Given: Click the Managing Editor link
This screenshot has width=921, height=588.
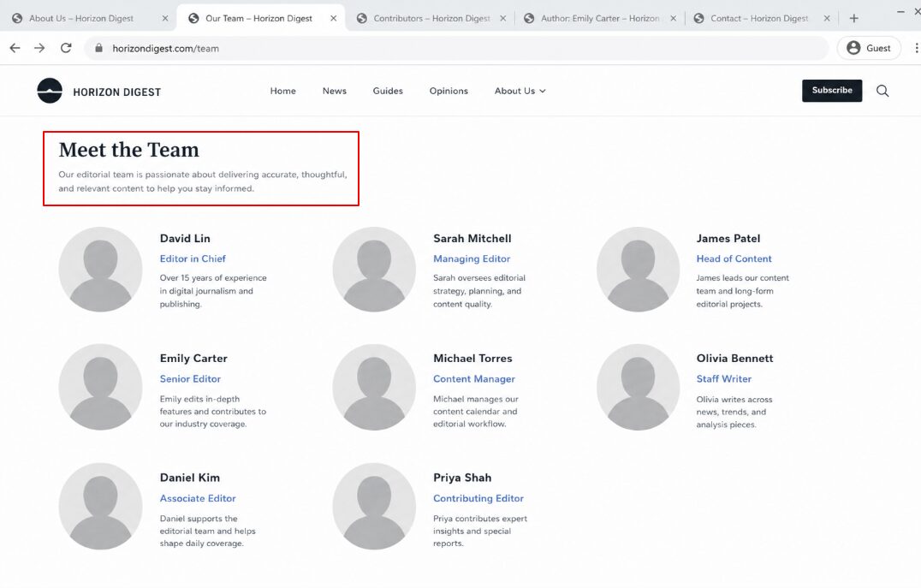Looking at the screenshot, I should pyautogui.click(x=472, y=258).
